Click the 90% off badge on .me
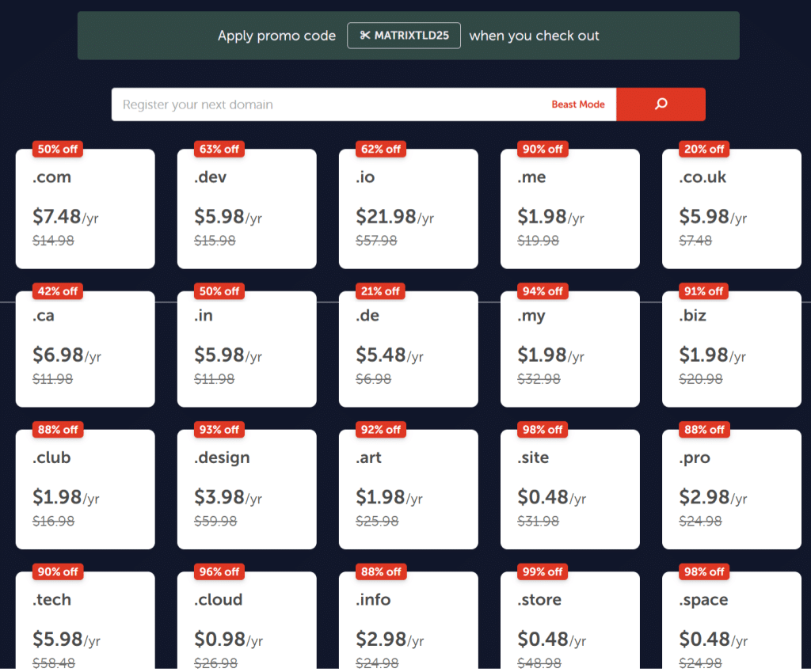 click(543, 149)
